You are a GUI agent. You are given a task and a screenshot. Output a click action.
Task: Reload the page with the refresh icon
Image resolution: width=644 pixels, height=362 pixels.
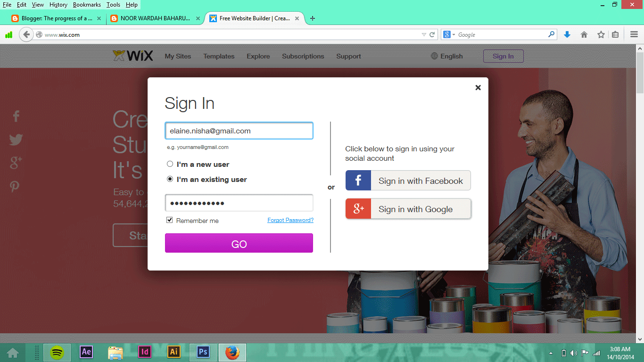(432, 34)
